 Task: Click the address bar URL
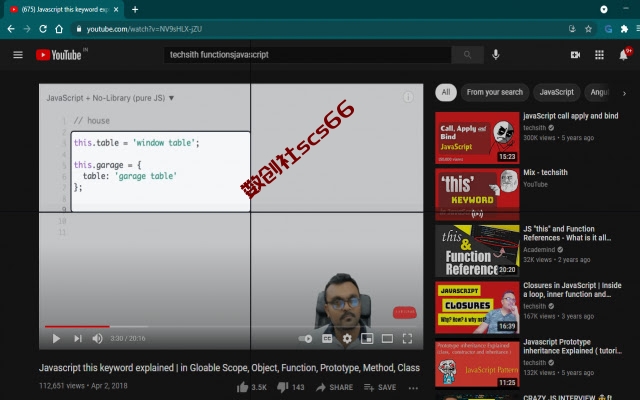(x=144, y=29)
